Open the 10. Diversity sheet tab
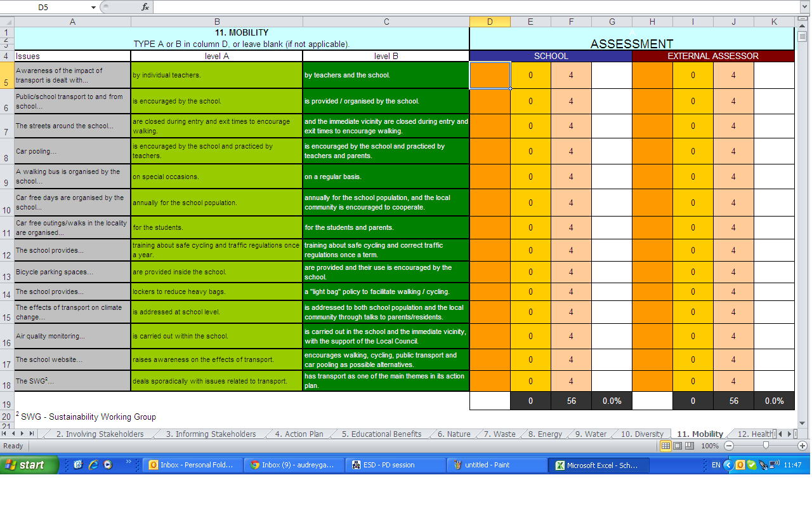Screen dimensions: 812x508 point(641,434)
